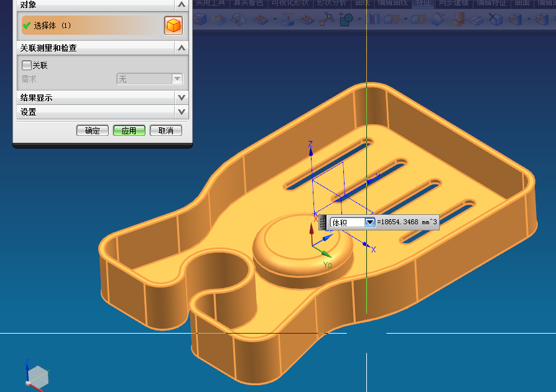Image resolution: width=556 pixels, height=392 pixels.
Task: Click the orange solid body selection icon
Action: (174, 25)
